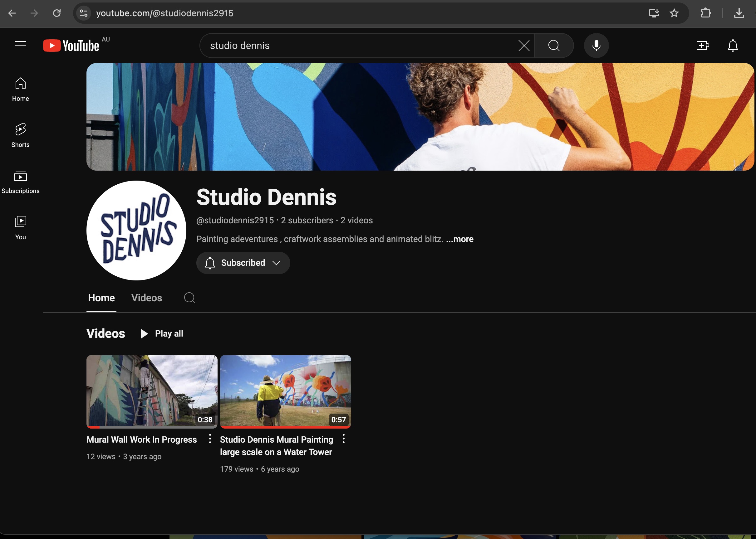Image resolution: width=756 pixels, height=539 pixels.
Task: Open the browser extensions puzzle icon
Action: 705,13
